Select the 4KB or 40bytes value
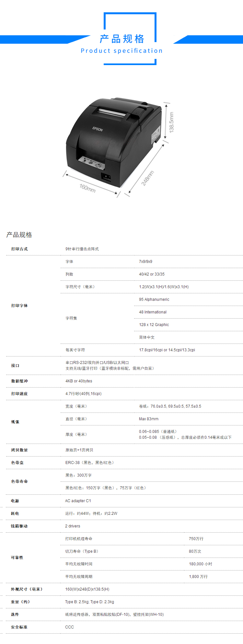Image resolution: width=243 pixels, height=644 pixels. tap(79, 381)
